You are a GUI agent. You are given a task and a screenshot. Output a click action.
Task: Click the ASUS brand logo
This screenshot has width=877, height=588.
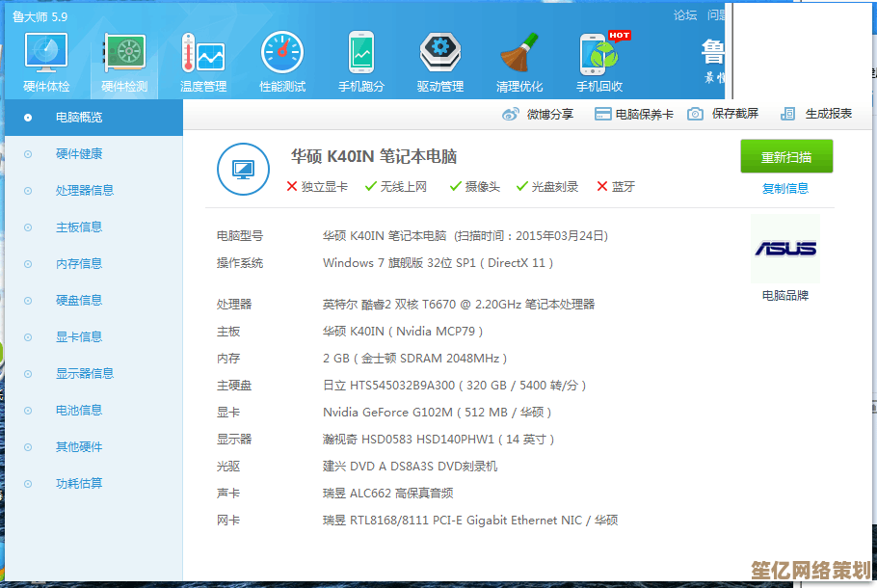coord(785,249)
